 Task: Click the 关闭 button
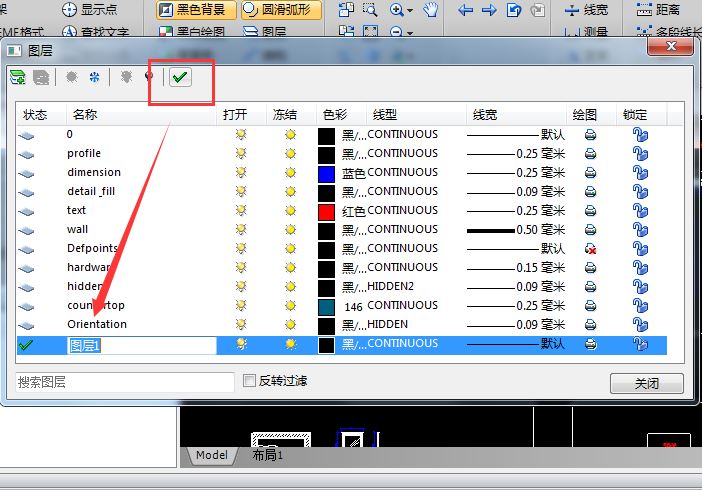[x=646, y=383]
